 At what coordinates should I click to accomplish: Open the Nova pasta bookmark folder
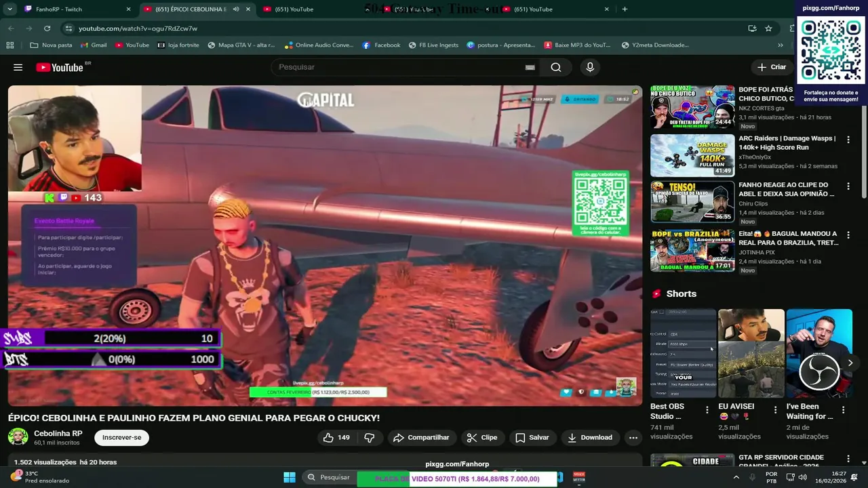51,45
